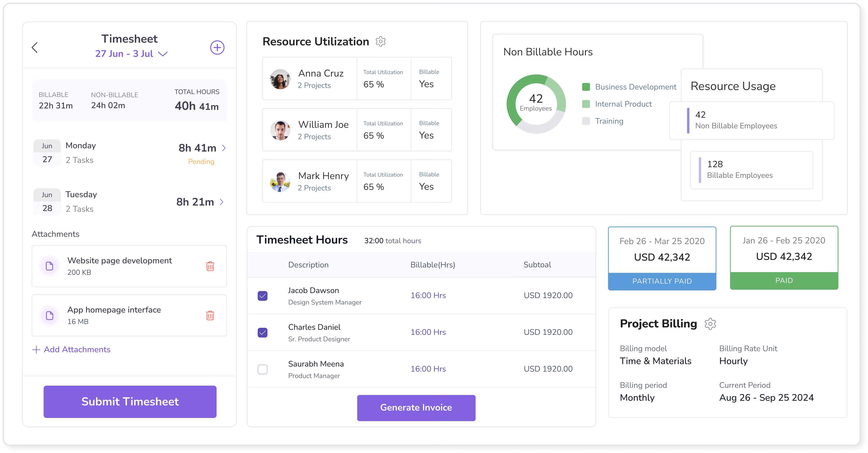Open Project Billing settings gear

[710, 323]
